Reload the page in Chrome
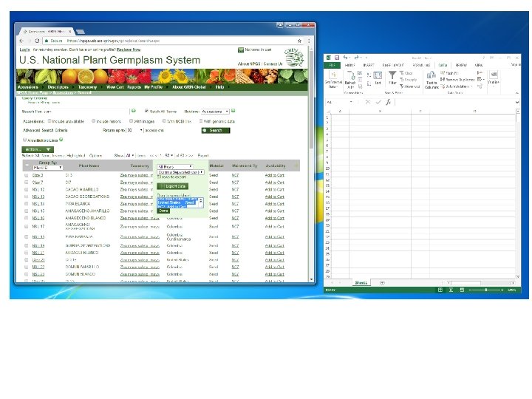 [37, 41]
